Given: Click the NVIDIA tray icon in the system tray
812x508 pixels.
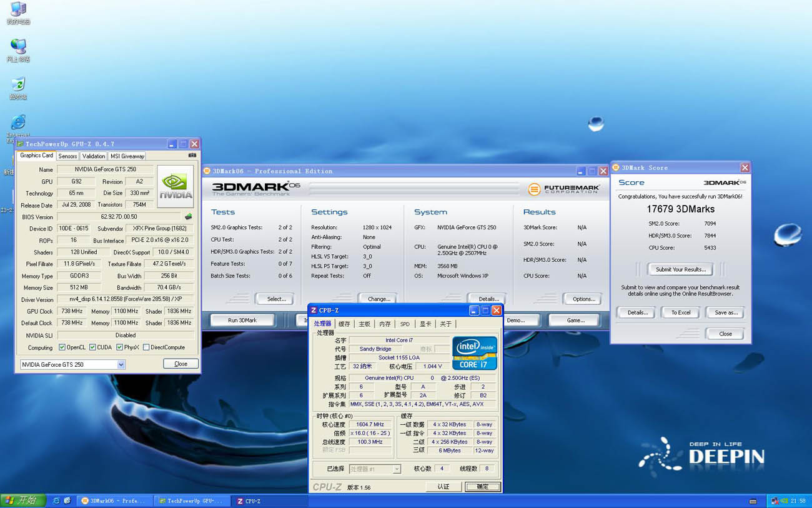Looking at the screenshot, I should pyautogui.click(x=785, y=501).
